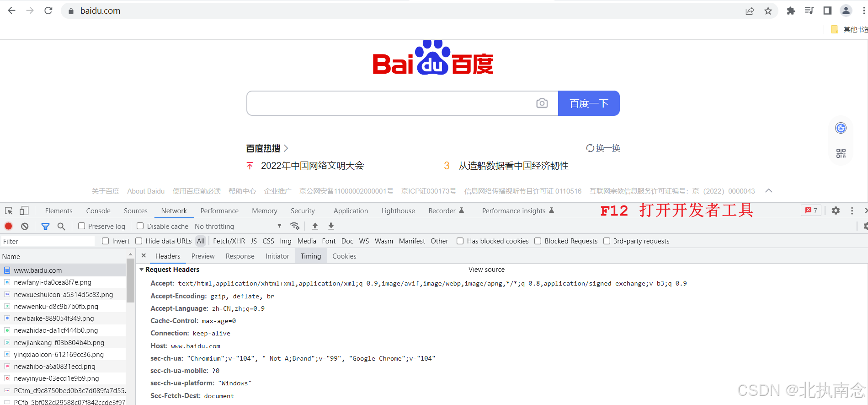Click the 7 errors badge

811,211
